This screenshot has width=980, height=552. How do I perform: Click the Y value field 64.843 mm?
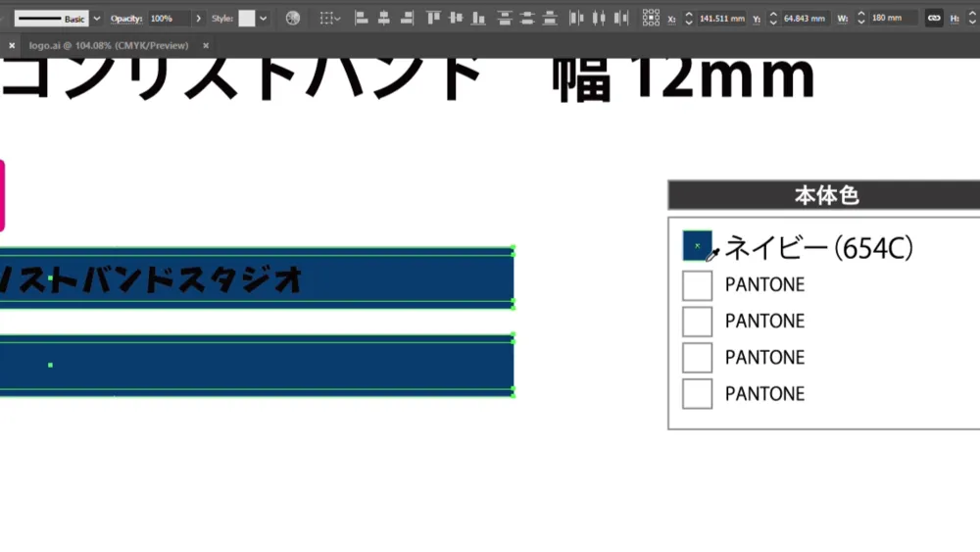(x=805, y=19)
